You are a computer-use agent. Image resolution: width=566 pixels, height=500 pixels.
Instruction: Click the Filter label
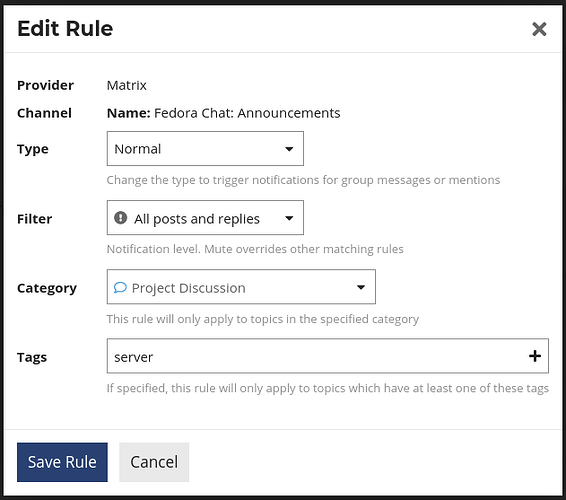pos(35,219)
